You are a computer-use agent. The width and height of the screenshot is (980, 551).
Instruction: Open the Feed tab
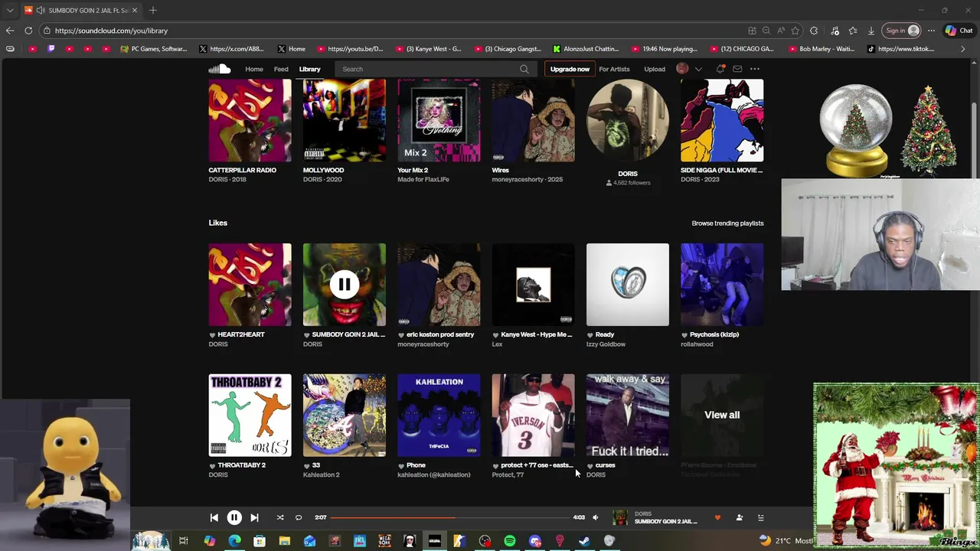click(281, 69)
